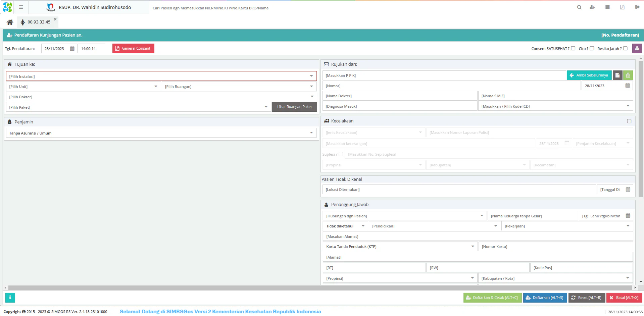Open the Rujukan date calendar icon
This screenshot has width=644, height=316.
pos(628,86)
